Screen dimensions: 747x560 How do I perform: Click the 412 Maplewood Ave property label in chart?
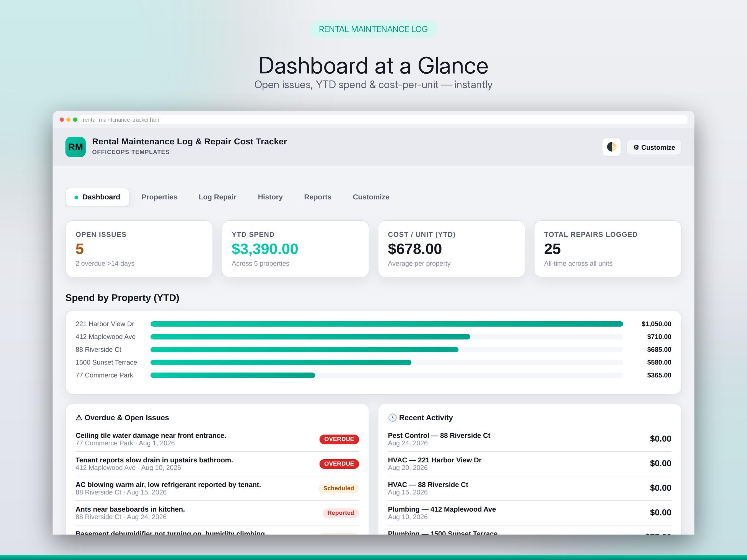[105, 337]
